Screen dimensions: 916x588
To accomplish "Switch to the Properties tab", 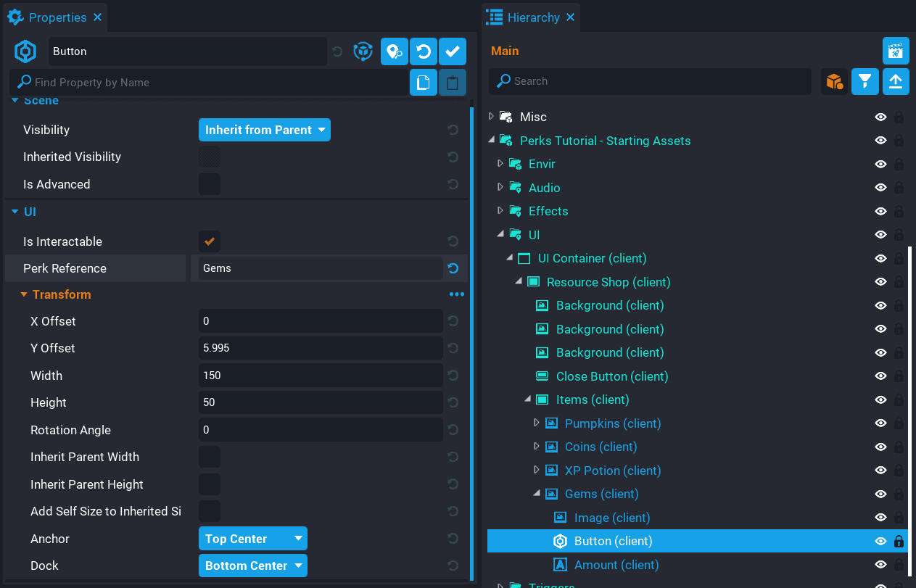I will [x=57, y=17].
